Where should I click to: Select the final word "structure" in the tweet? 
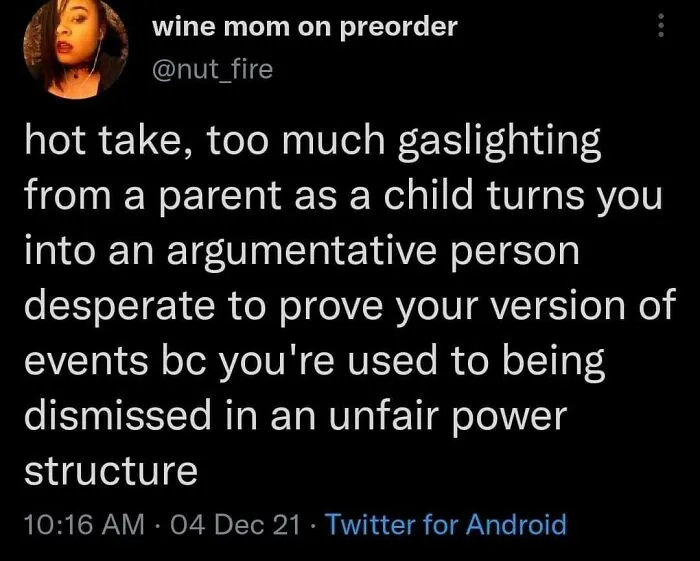[x=111, y=471]
